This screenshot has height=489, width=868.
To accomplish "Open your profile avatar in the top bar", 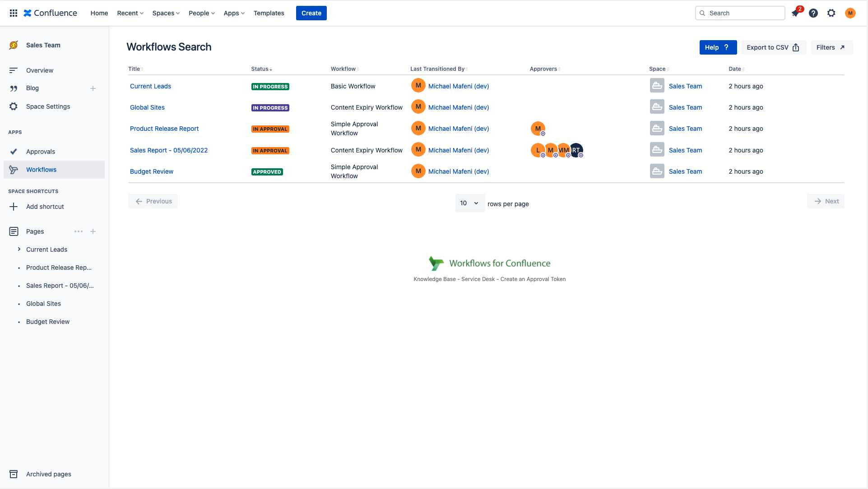I will coord(850,13).
